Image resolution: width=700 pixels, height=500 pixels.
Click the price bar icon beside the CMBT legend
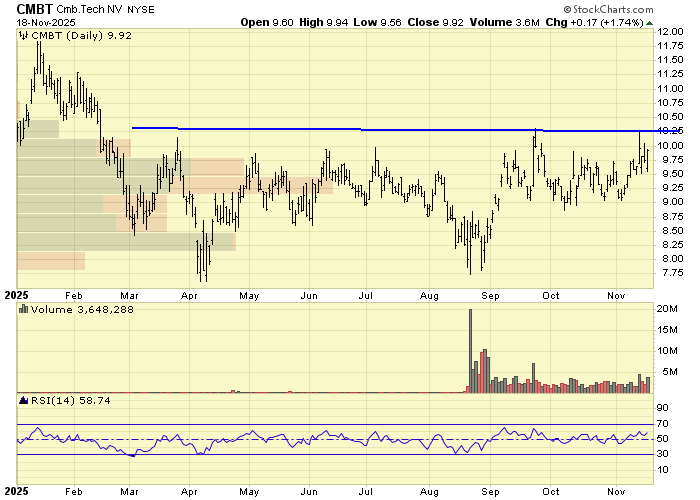click(x=24, y=35)
